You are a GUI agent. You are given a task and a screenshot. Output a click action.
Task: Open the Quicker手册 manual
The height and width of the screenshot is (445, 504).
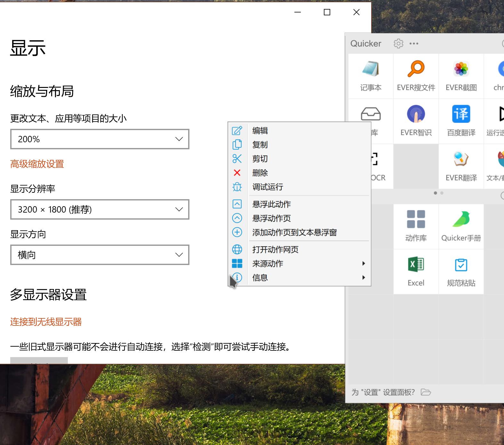click(x=461, y=227)
